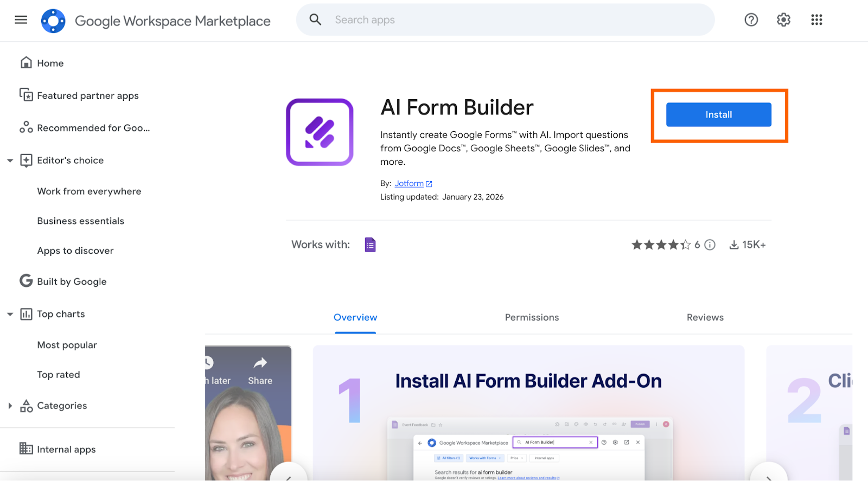Open the Settings gear icon

pos(783,20)
